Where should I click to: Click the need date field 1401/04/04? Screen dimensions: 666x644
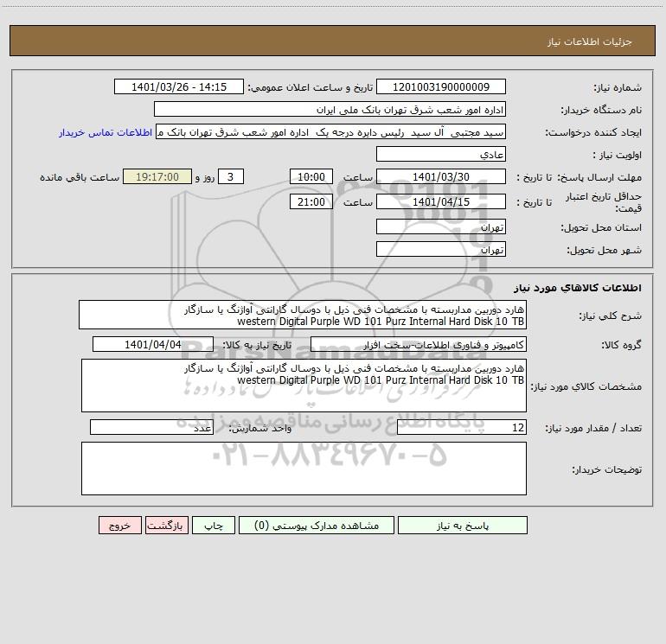tap(153, 344)
